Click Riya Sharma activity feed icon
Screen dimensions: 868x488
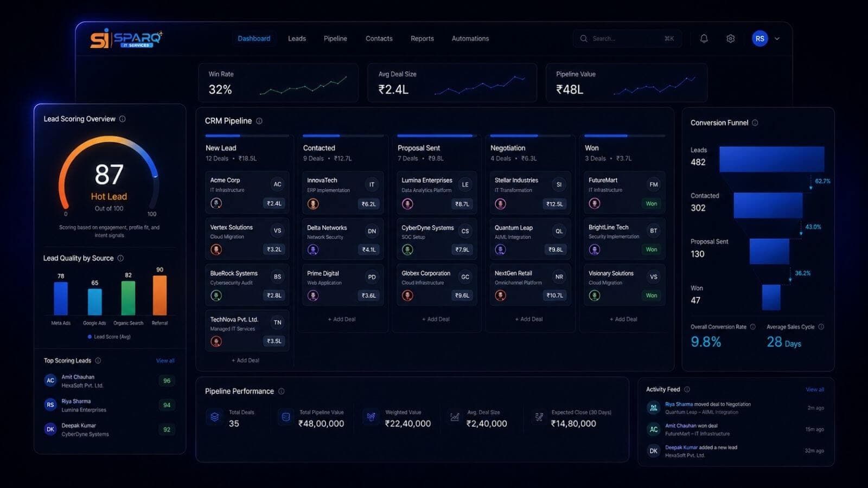pyautogui.click(x=654, y=408)
